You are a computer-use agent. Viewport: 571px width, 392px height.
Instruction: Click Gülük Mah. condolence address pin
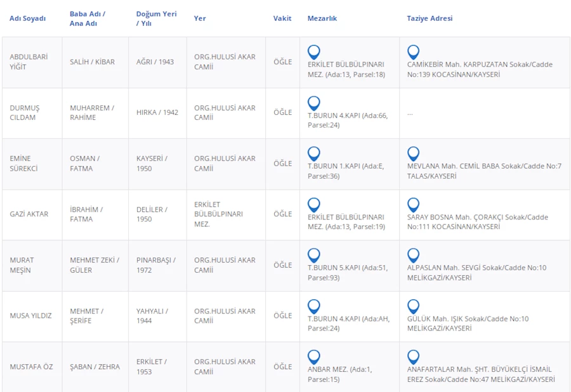[413, 306]
